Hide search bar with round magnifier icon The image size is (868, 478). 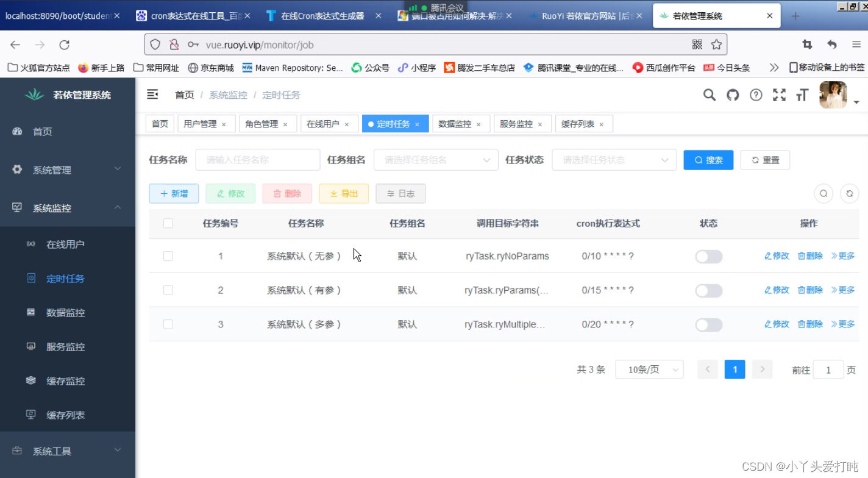click(x=824, y=193)
